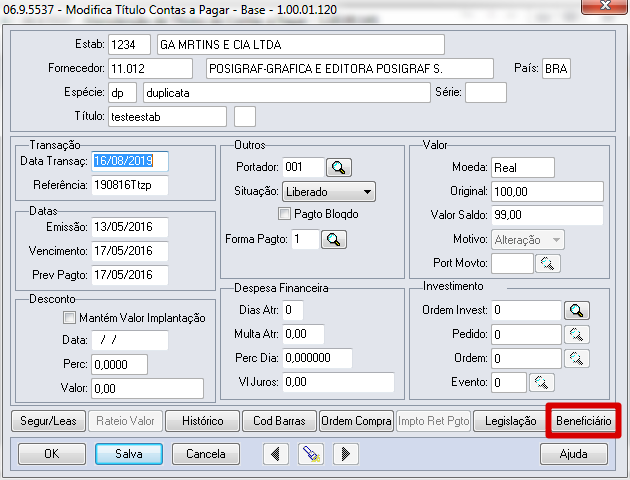Open Port Movto lookup icon
Screen dimensions: 630x480
548,263
